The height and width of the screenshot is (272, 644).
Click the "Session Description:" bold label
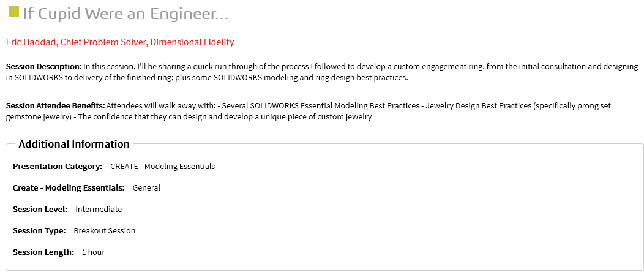pos(43,66)
